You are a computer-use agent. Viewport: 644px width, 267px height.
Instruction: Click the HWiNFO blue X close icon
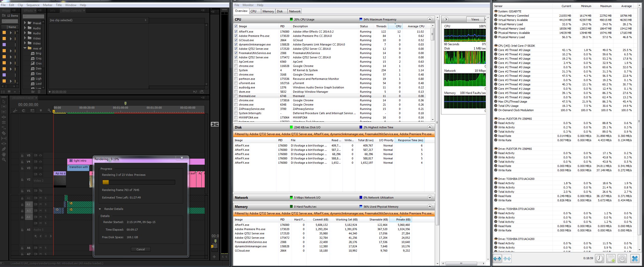(x=635, y=258)
